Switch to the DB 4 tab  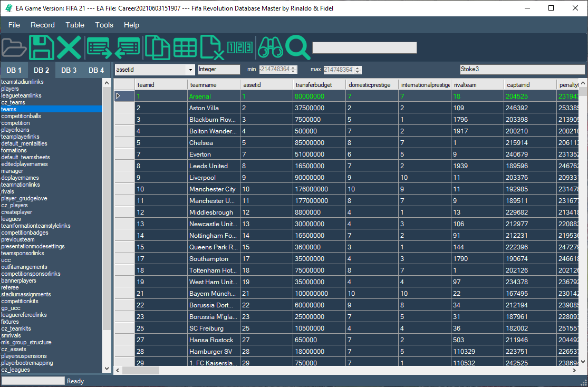[97, 70]
